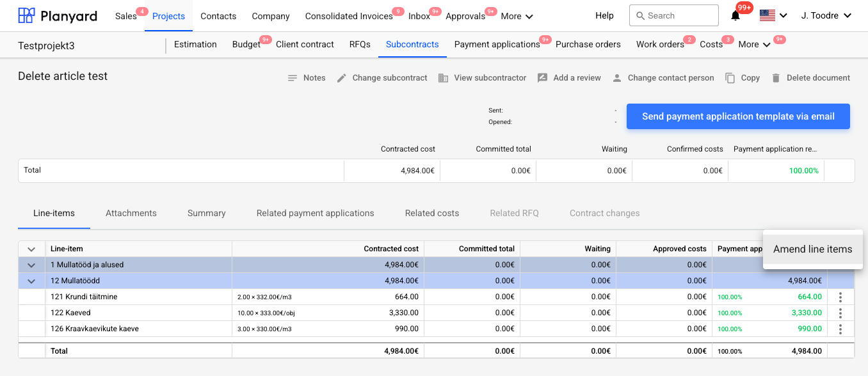
Task: Send payment application template via email
Action: coord(738,116)
